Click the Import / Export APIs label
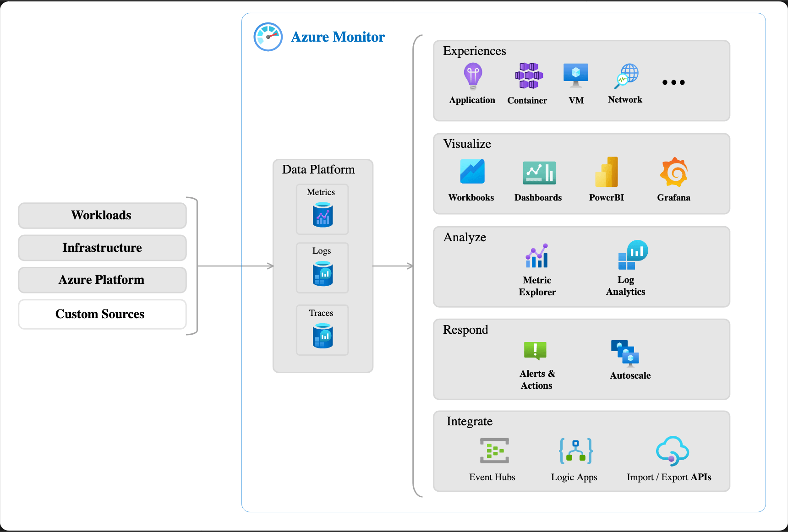The image size is (788, 532). point(669,477)
